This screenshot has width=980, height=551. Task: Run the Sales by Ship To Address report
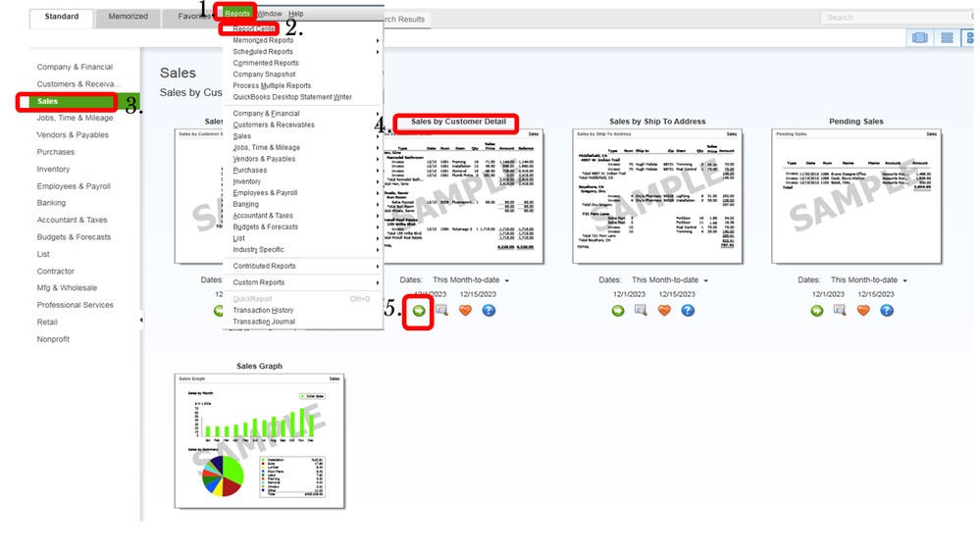[617, 311]
